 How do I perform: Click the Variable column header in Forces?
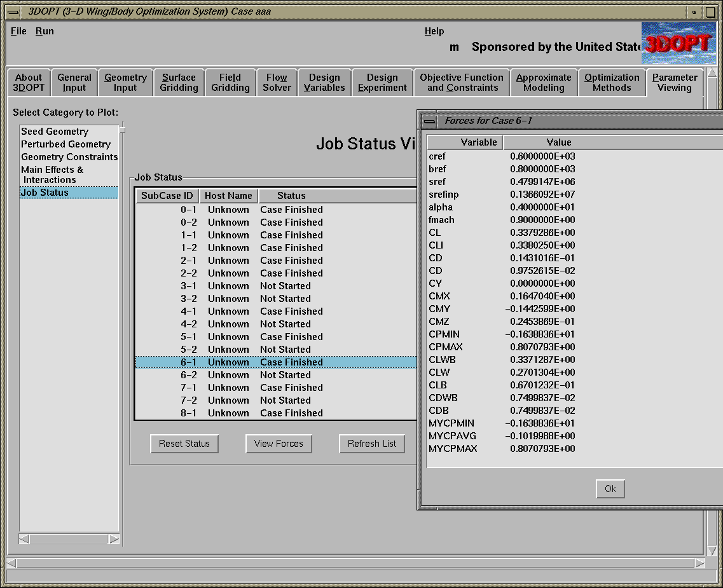pyautogui.click(x=465, y=142)
